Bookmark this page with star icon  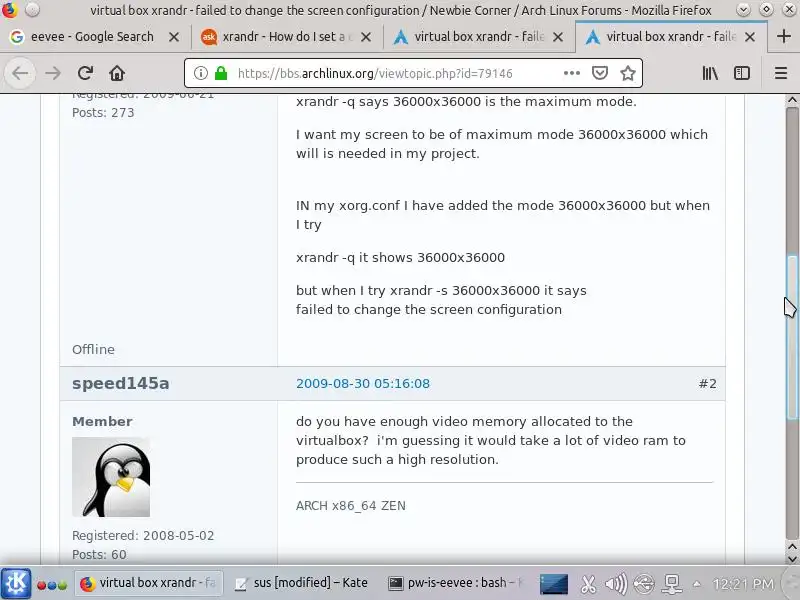[x=628, y=73]
